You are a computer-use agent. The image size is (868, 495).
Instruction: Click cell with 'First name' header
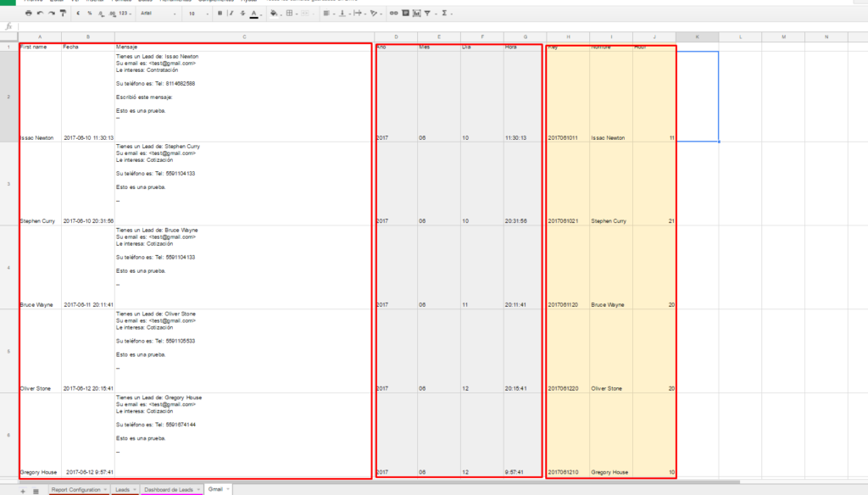point(40,47)
